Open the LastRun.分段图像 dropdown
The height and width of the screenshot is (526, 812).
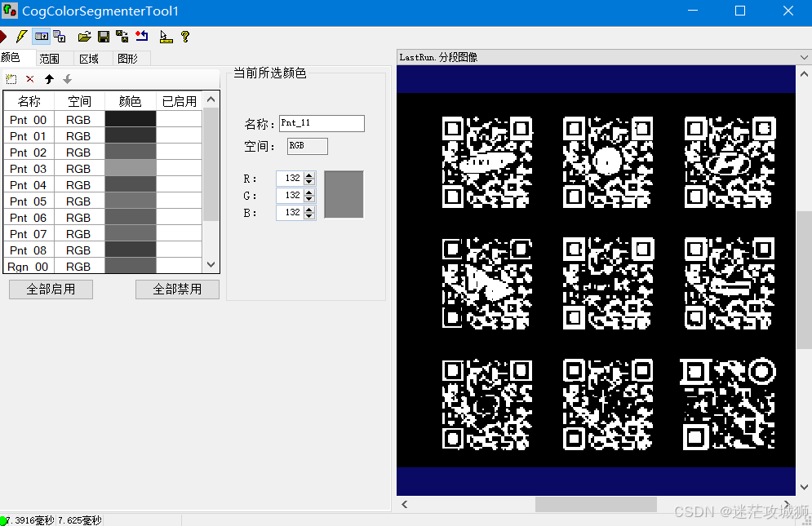point(804,57)
